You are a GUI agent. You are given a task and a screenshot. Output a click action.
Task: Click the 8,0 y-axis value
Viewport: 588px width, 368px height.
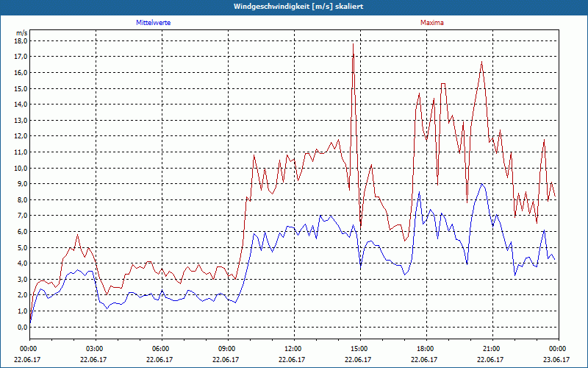pyautogui.click(x=23, y=199)
